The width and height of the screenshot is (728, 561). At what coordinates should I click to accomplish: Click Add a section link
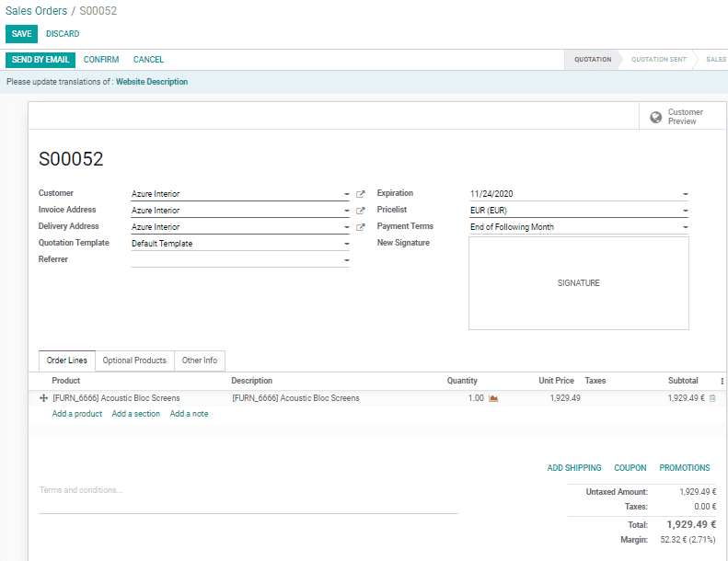click(x=136, y=414)
